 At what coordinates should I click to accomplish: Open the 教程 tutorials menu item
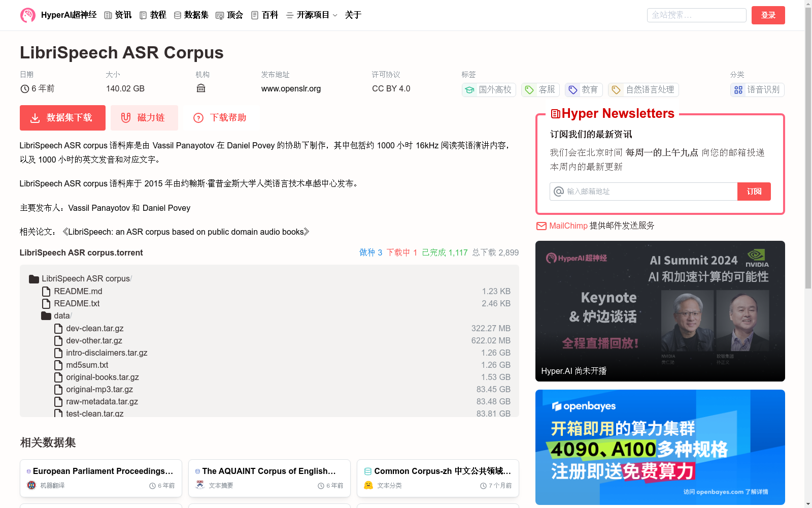click(x=153, y=15)
